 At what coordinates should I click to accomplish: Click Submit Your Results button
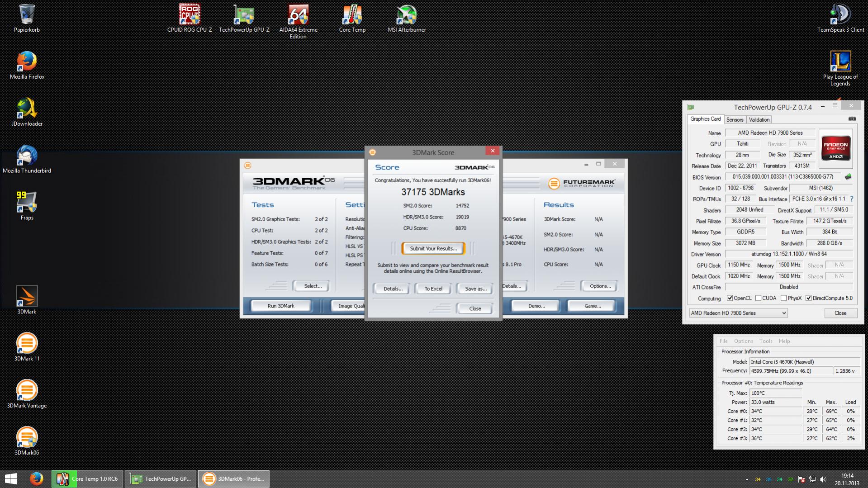[x=433, y=248]
